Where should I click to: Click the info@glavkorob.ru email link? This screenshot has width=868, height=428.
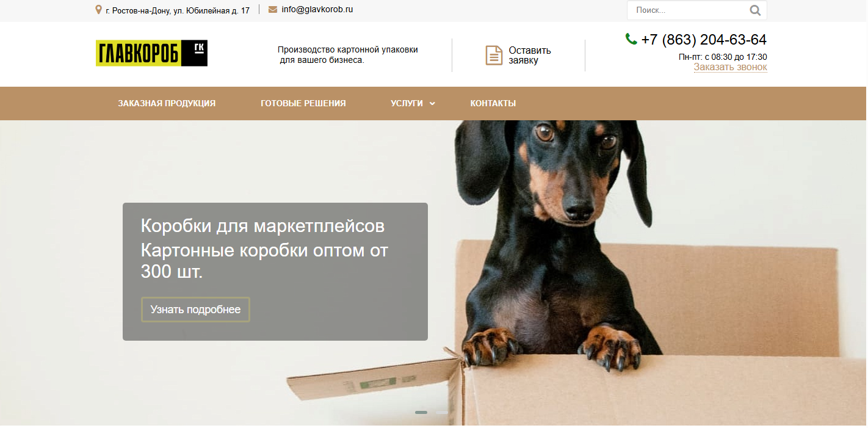(x=317, y=9)
